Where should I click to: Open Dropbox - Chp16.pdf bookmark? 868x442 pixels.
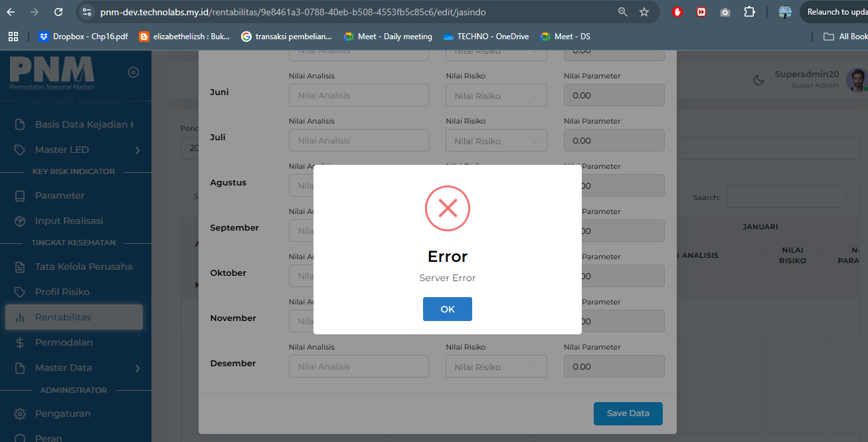click(84, 37)
